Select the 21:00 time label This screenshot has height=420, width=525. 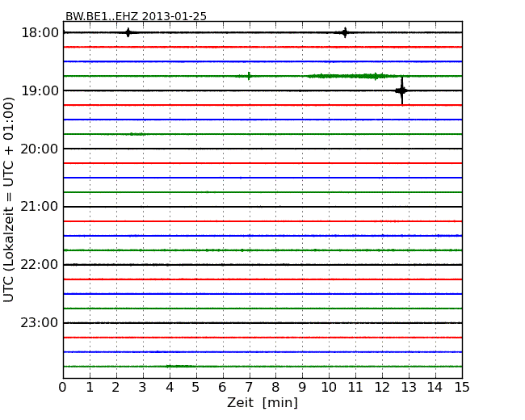click(x=40, y=207)
